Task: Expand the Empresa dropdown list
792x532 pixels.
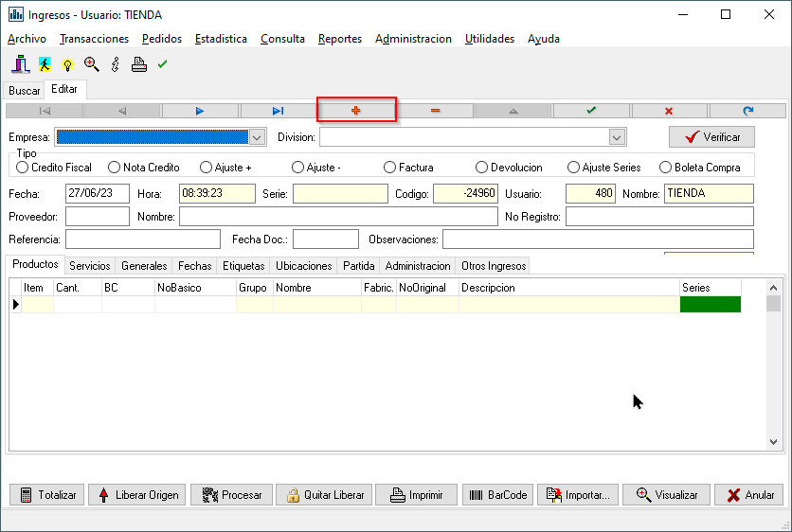Action: coord(257,137)
